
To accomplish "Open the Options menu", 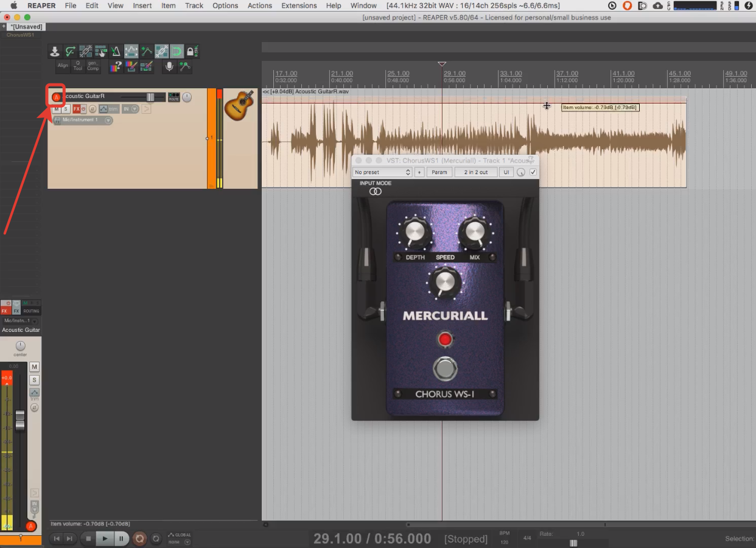I will [225, 5].
